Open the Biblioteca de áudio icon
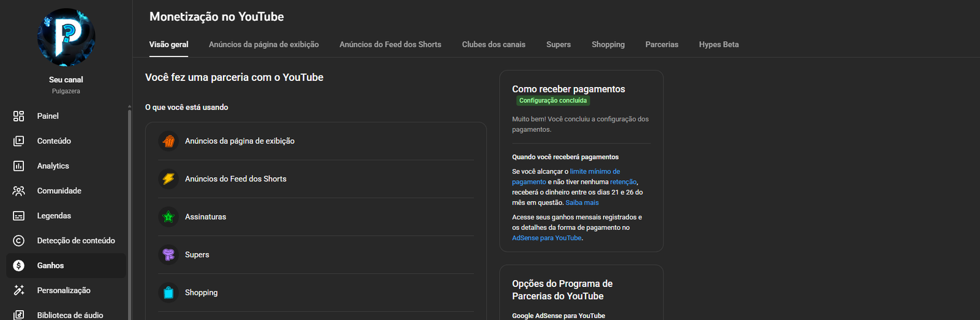Viewport: 980px width, 320px height. pos(19,314)
